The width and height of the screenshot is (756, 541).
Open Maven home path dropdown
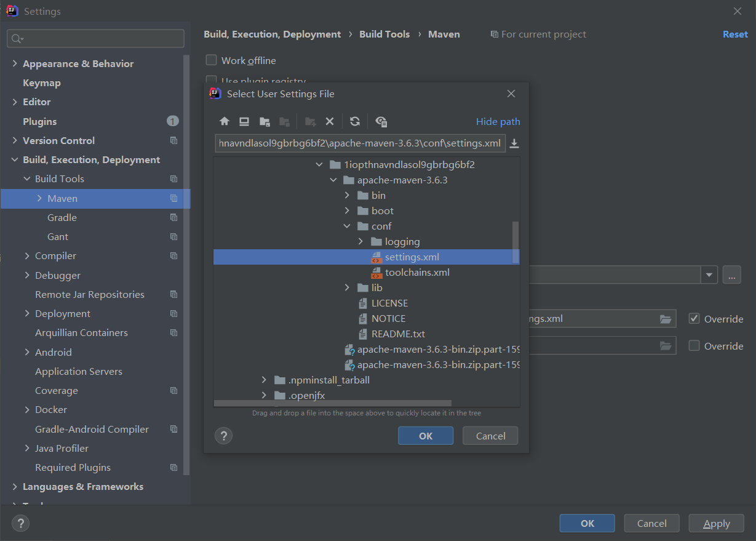[709, 275]
